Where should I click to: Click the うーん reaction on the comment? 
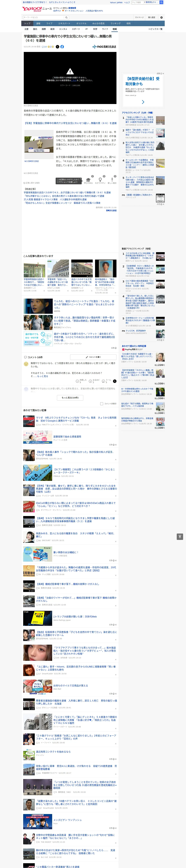point(104,381)
